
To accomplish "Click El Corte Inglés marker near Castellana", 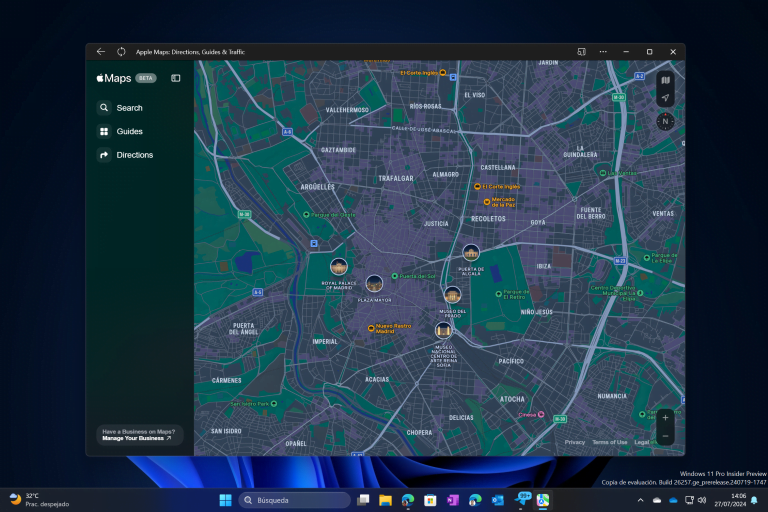I will pyautogui.click(x=477, y=186).
